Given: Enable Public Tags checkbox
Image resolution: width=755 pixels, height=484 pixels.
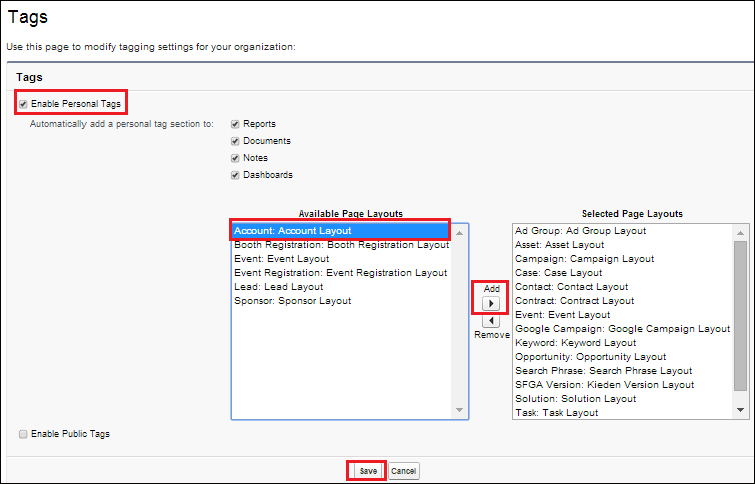Looking at the screenshot, I should click(23, 434).
